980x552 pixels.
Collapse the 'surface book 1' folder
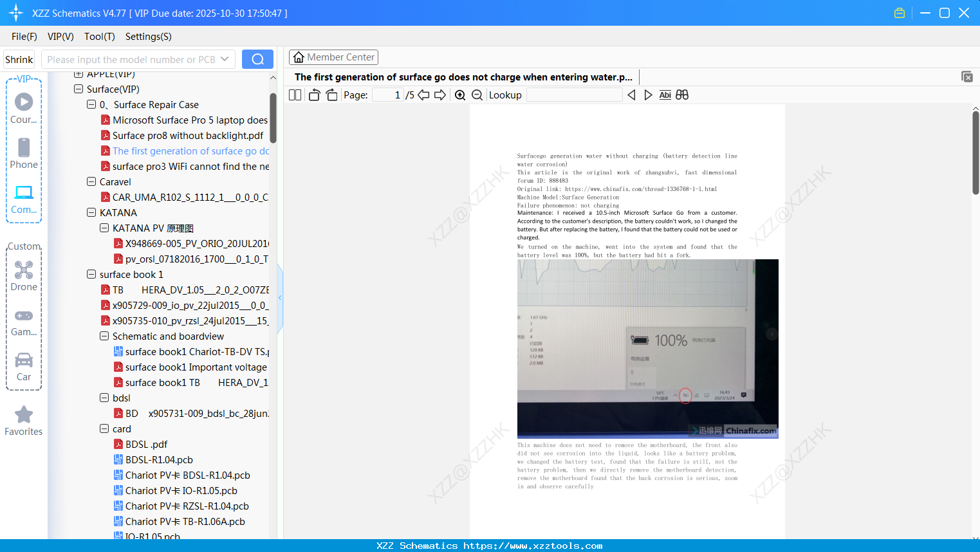[x=91, y=274]
